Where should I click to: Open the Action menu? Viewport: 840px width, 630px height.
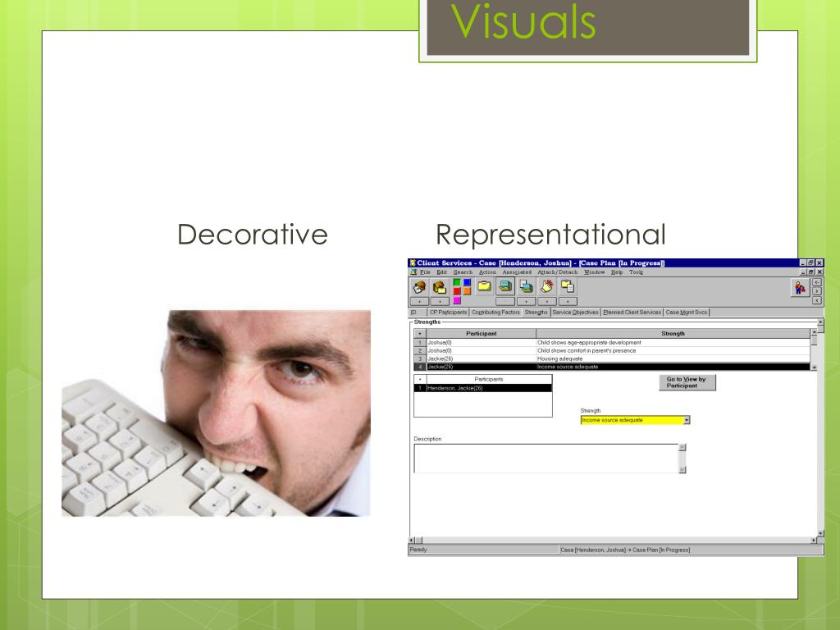click(487, 272)
